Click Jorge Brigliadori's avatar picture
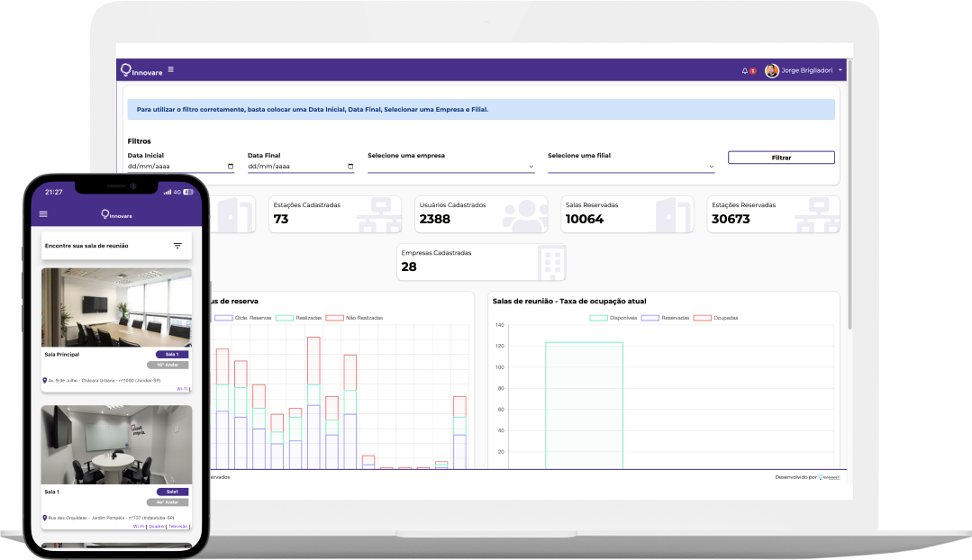 772,70
